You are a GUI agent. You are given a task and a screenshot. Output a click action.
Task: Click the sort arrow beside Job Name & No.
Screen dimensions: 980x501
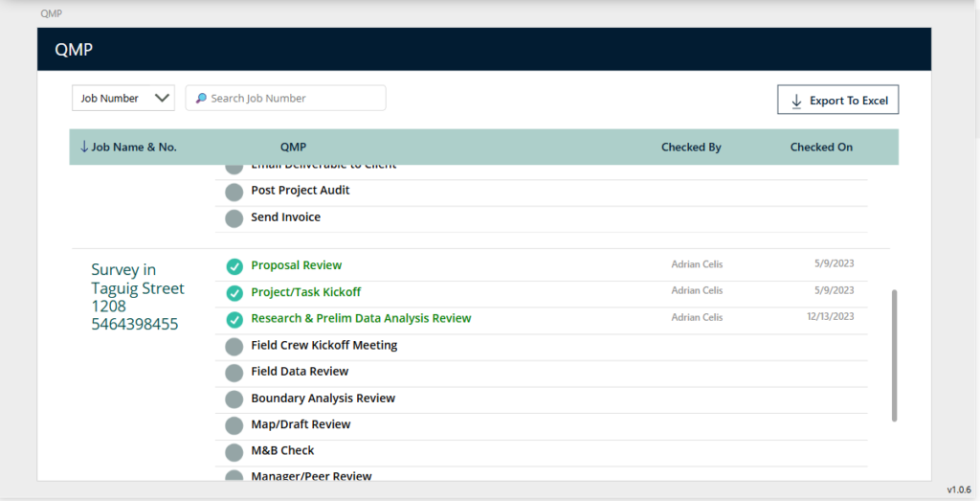(x=84, y=147)
